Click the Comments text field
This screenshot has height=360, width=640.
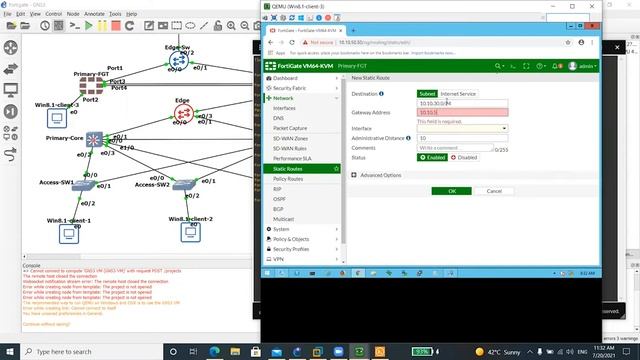coord(455,148)
